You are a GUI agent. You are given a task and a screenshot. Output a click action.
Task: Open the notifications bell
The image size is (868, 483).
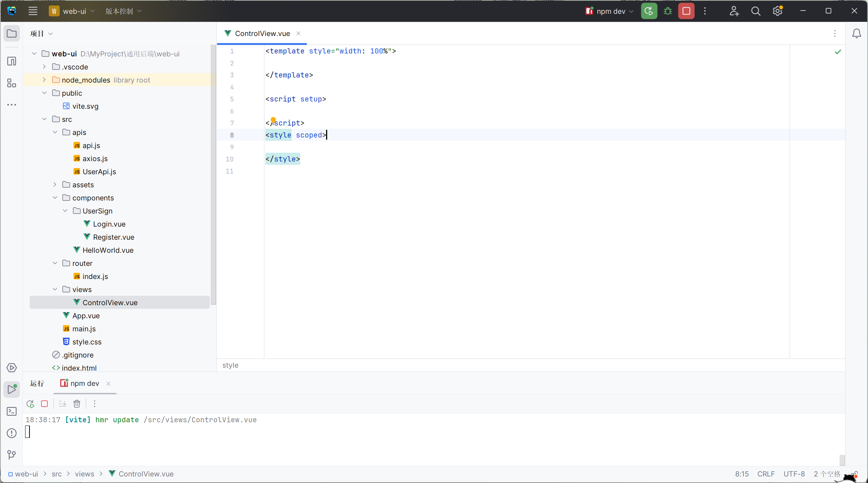pyautogui.click(x=857, y=33)
